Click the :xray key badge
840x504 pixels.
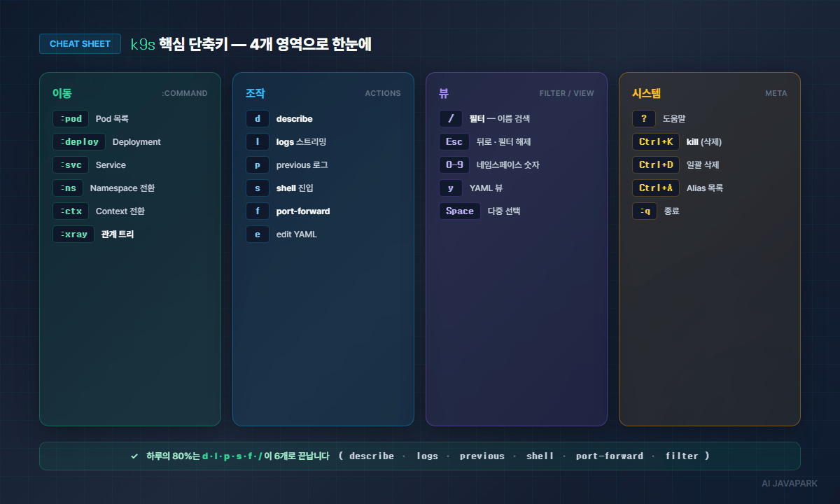tap(73, 234)
